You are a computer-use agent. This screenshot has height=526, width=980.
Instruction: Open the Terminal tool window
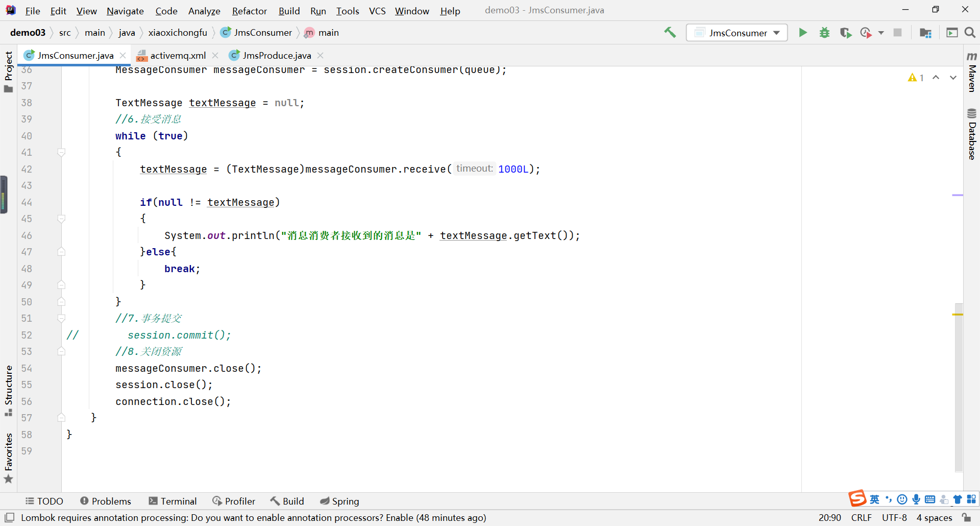pyautogui.click(x=173, y=501)
